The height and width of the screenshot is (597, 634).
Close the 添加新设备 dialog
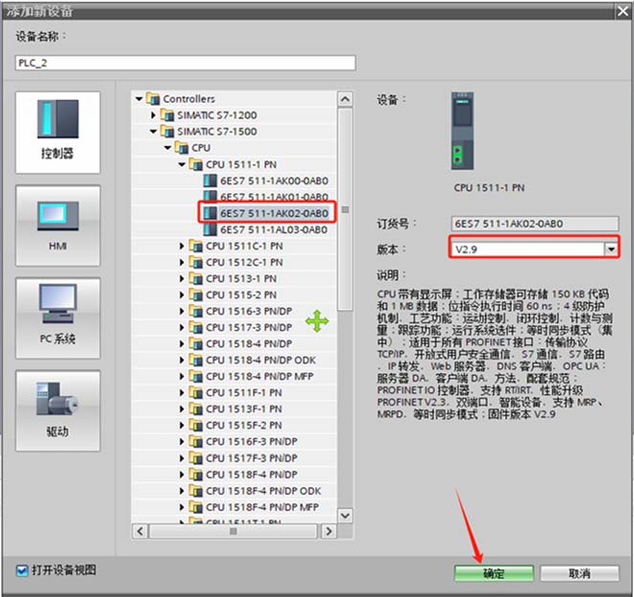click(623, 12)
